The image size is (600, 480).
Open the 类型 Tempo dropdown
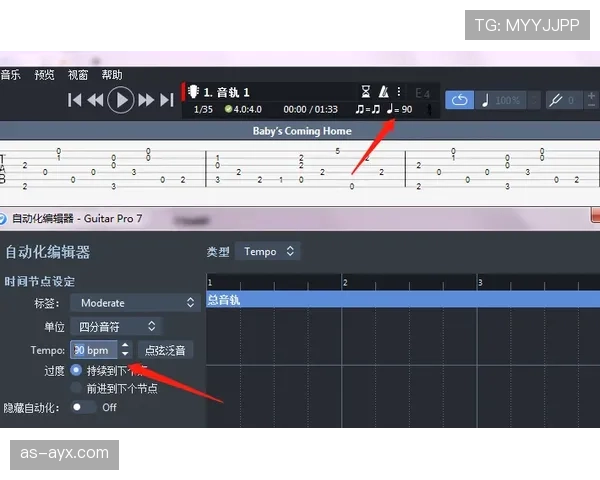point(269,251)
